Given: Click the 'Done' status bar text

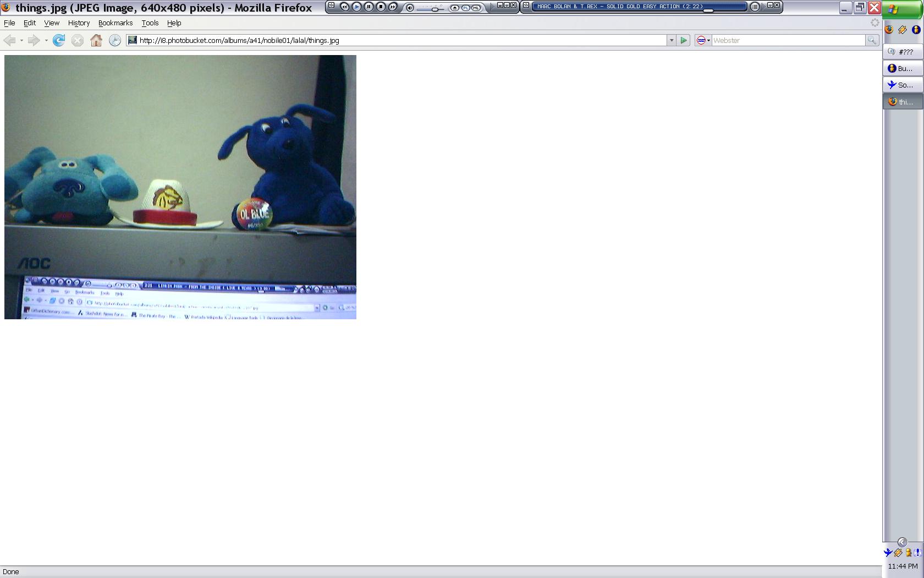Looking at the screenshot, I should [11, 572].
